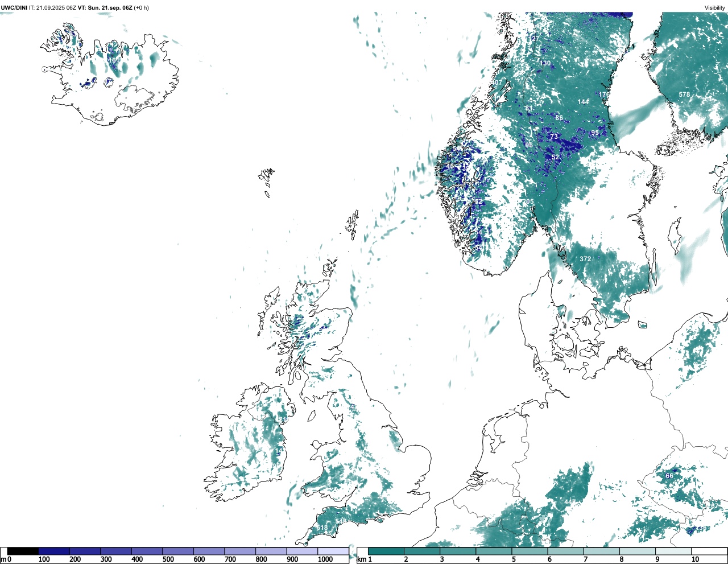Viewport: 728px width, 564px height.
Task: Click the '52' visibility value in Sweden
Action: click(556, 157)
